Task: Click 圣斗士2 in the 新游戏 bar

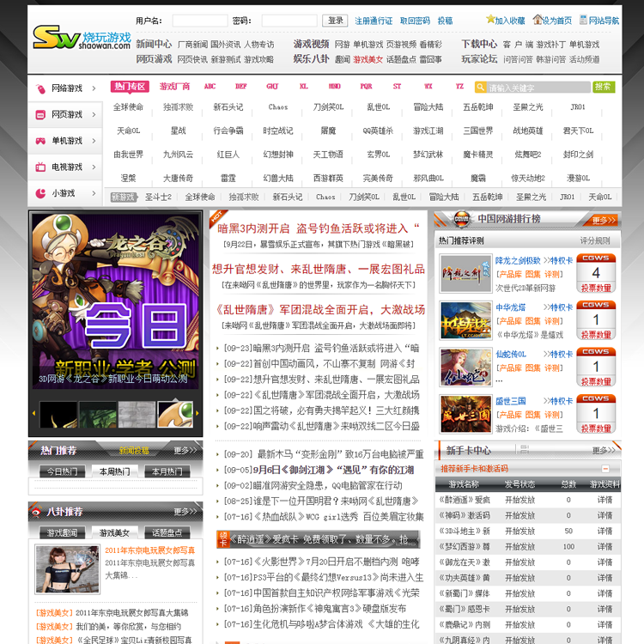Action: pyautogui.click(x=158, y=197)
